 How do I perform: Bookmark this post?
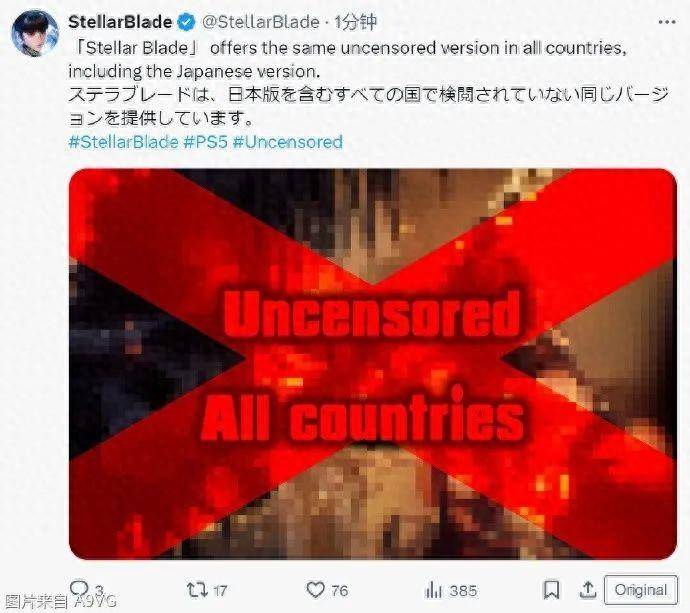(551, 590)
